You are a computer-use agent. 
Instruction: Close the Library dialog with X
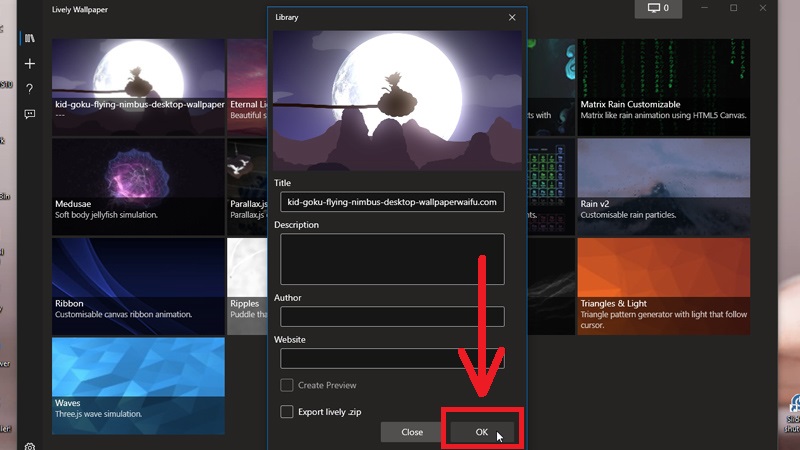pos(512,17)
